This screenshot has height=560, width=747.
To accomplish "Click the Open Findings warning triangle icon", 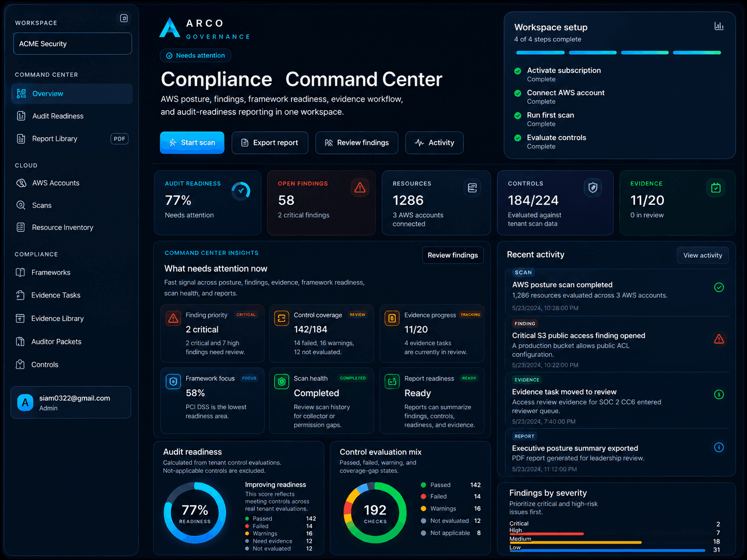I will (360, 188).
